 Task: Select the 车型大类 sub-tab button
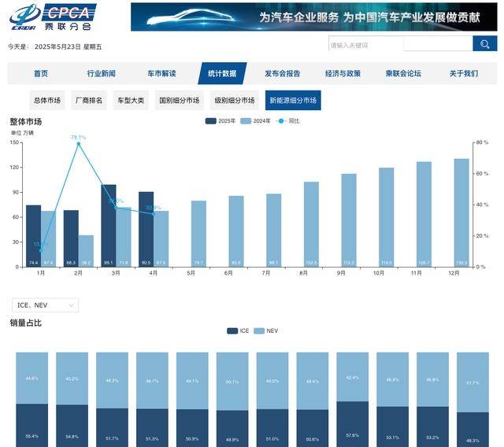click(x=131, y=101)
